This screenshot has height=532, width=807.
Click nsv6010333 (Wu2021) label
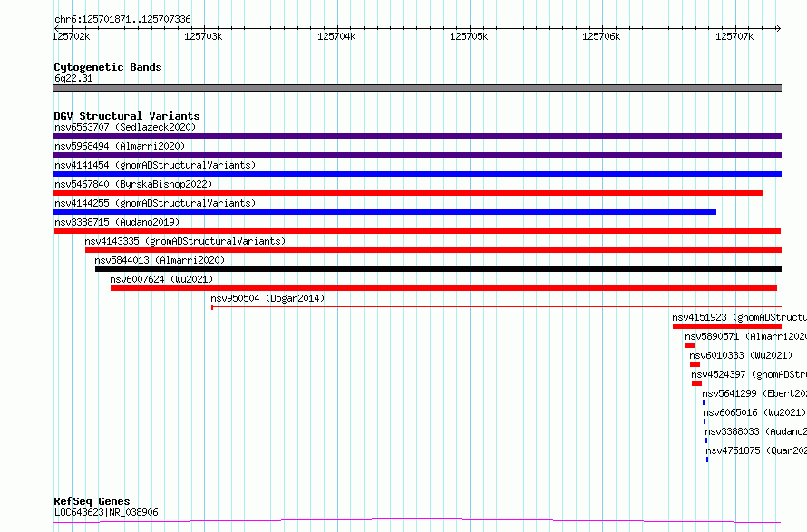click(741, 355)
